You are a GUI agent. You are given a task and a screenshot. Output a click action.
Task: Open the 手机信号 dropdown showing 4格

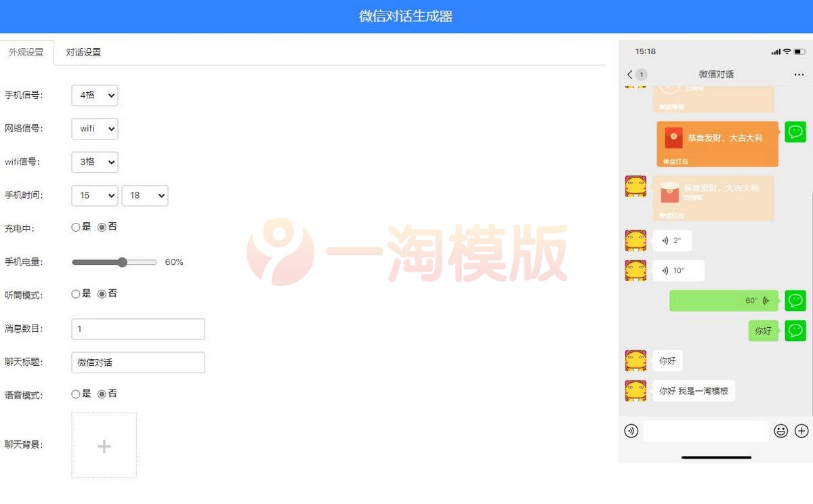[95, 96]
